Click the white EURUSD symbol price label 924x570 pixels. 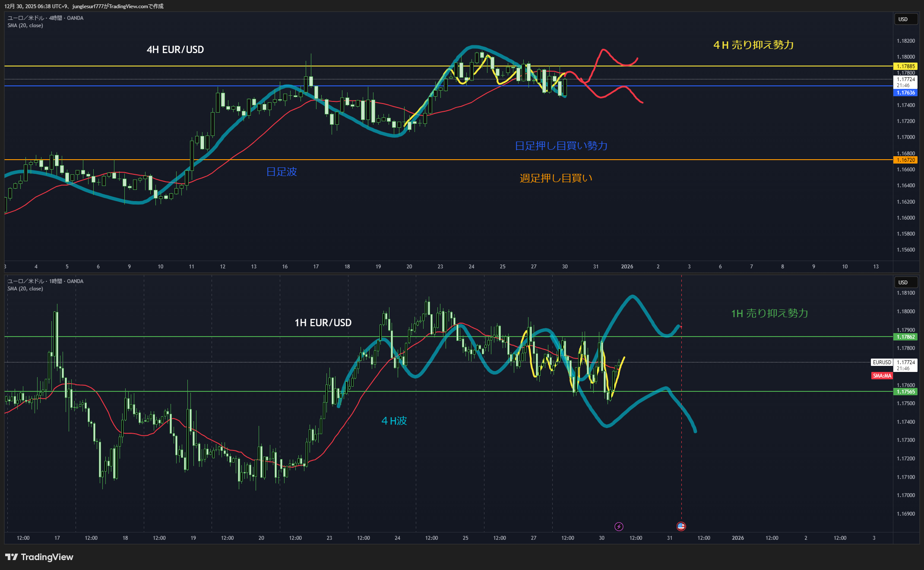click(882, 362)
